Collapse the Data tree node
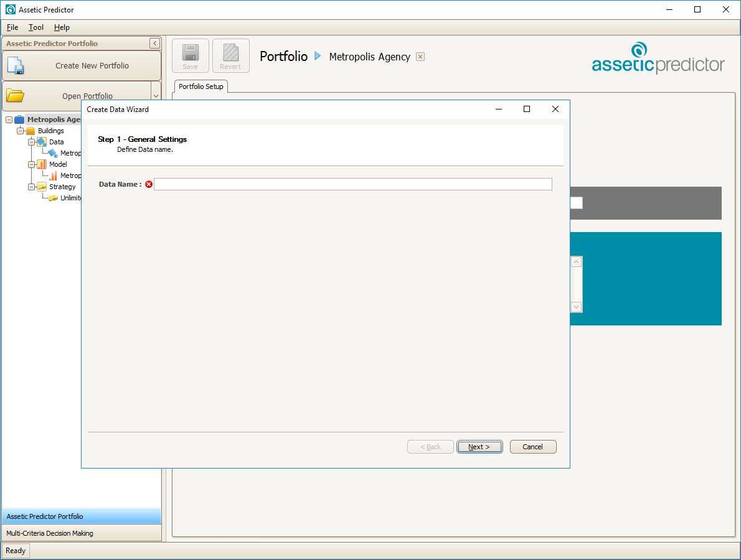 [31, 142]
